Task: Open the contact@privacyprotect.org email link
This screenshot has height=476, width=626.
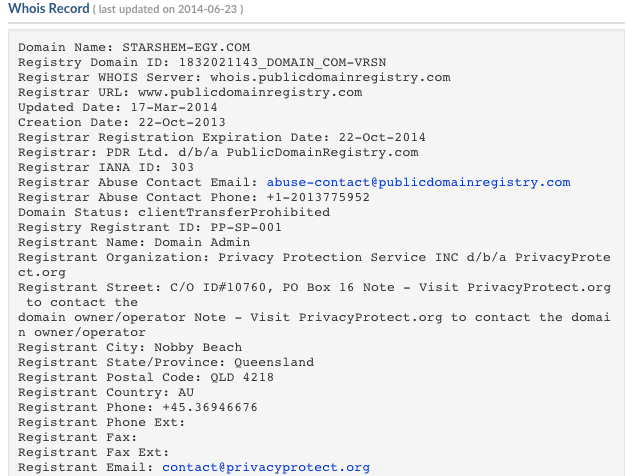Action: tap(266, 467)
